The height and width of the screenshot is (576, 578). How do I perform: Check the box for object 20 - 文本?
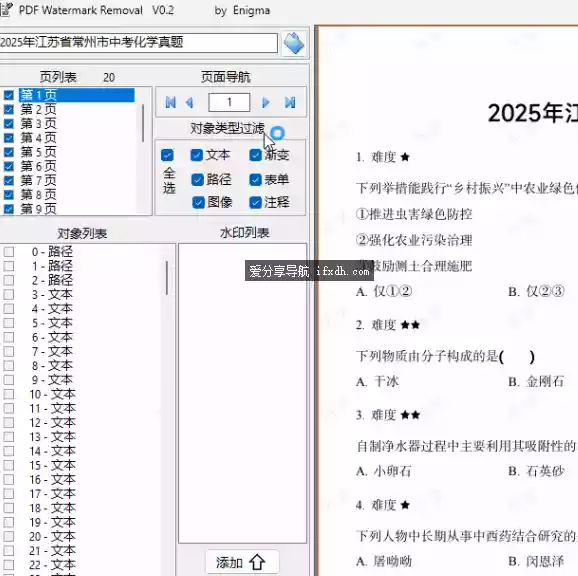click(x=9, y=536)
